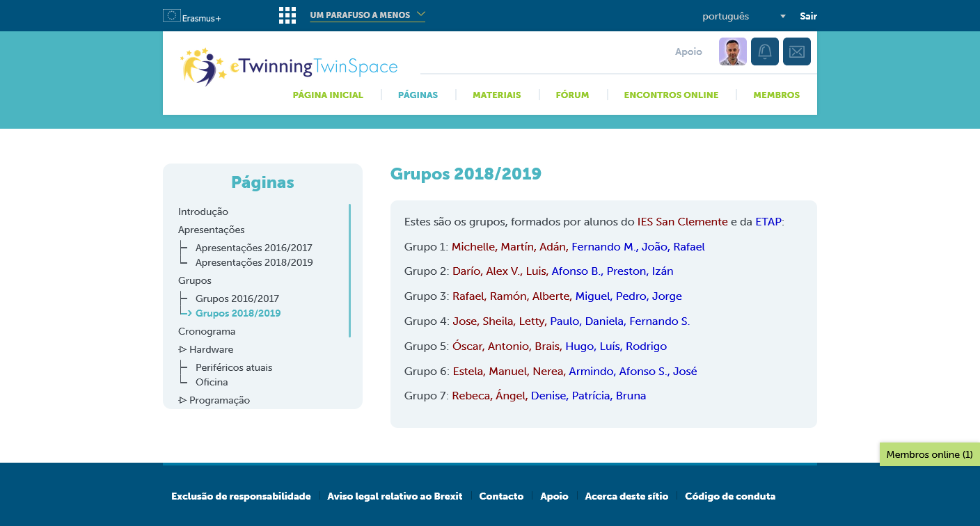Click the name Daniela in Grupo 4
The image size is (980, 526).
click(x=603, y=321)
